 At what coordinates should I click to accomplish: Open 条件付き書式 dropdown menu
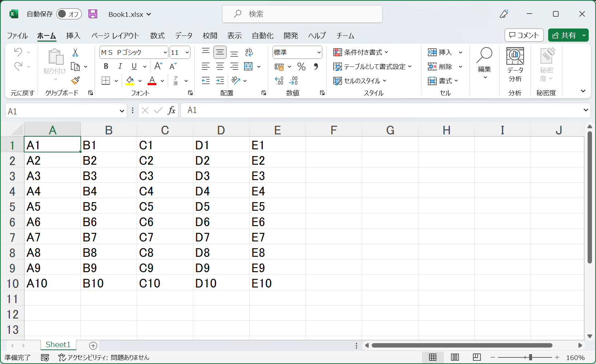(x=361, y=52)
